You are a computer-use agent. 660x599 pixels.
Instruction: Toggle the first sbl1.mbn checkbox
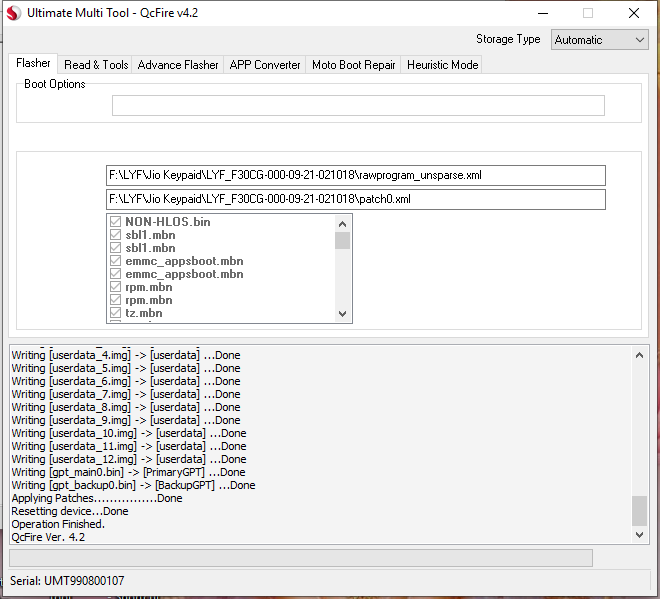[x=115, y=235]
